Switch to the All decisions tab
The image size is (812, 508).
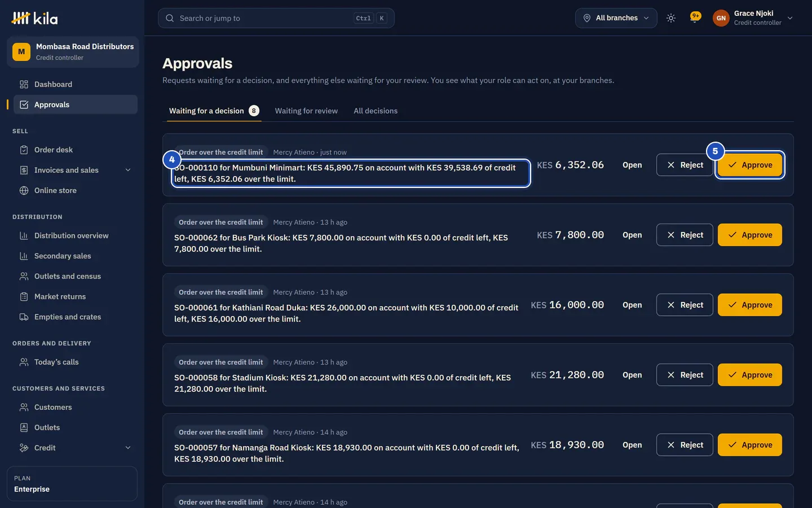point(376,111)
